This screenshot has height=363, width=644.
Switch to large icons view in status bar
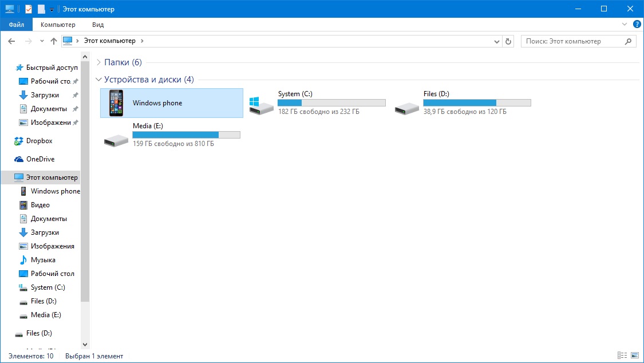635,356
